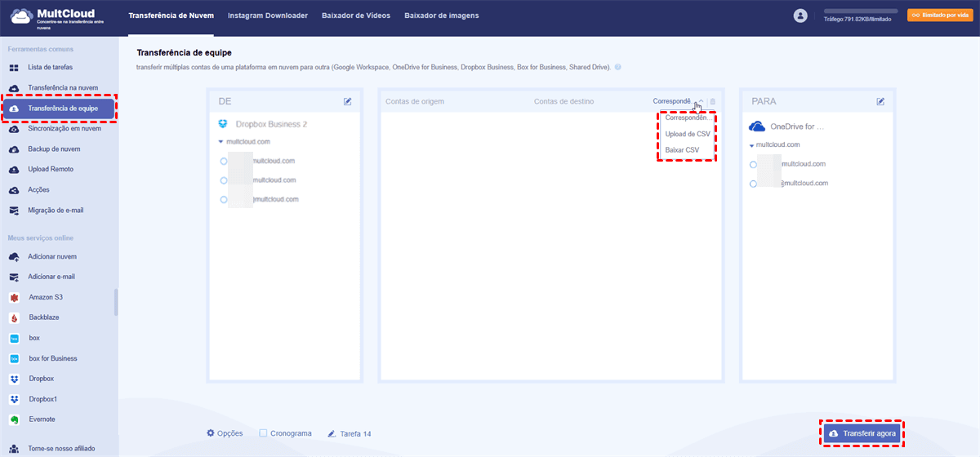Open Dropbox1 cloud service

[43, 399]
